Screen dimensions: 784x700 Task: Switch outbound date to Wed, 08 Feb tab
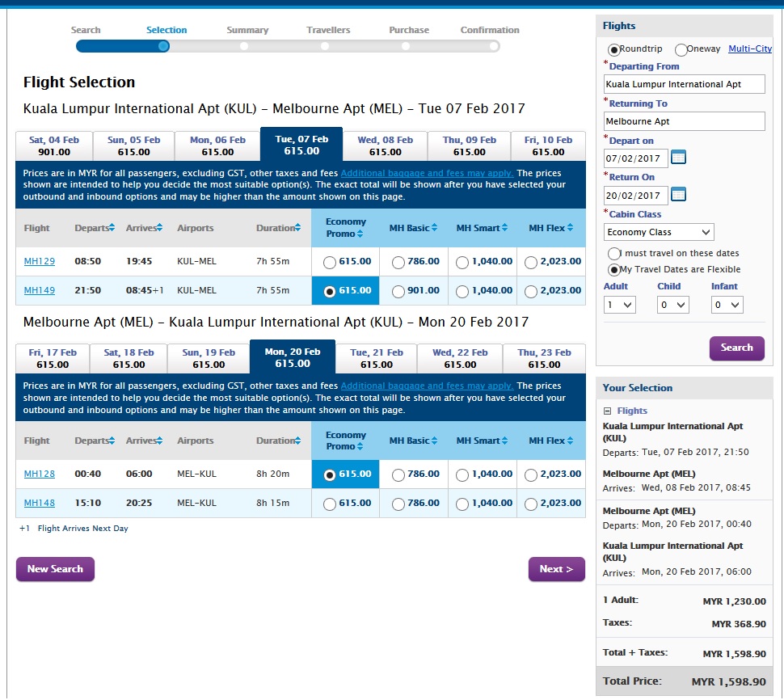[x=385, y=145]
